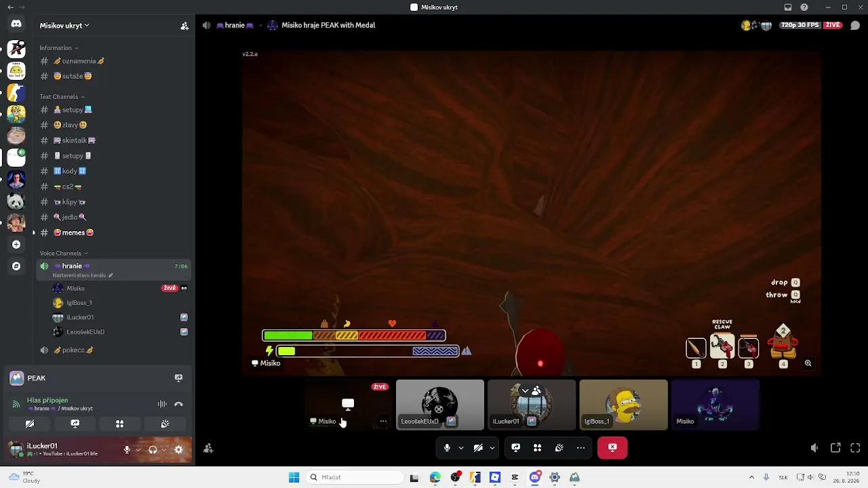Open Soundboard in the call control bar

pyautogui.click(x=559, y=447)
